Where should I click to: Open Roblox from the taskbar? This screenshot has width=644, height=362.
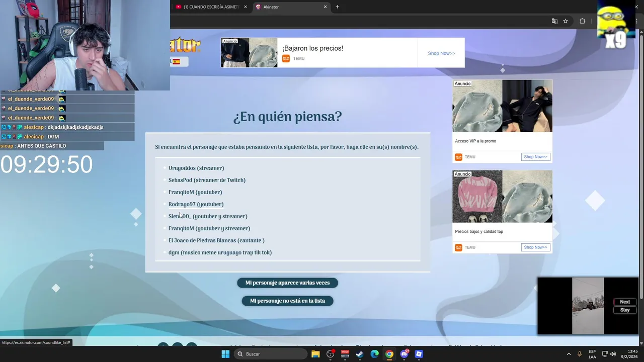[419, 354]
